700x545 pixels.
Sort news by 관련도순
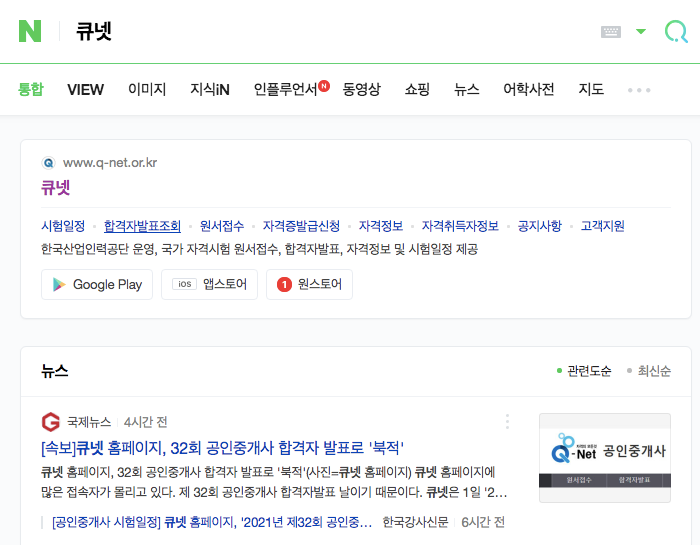584,371
